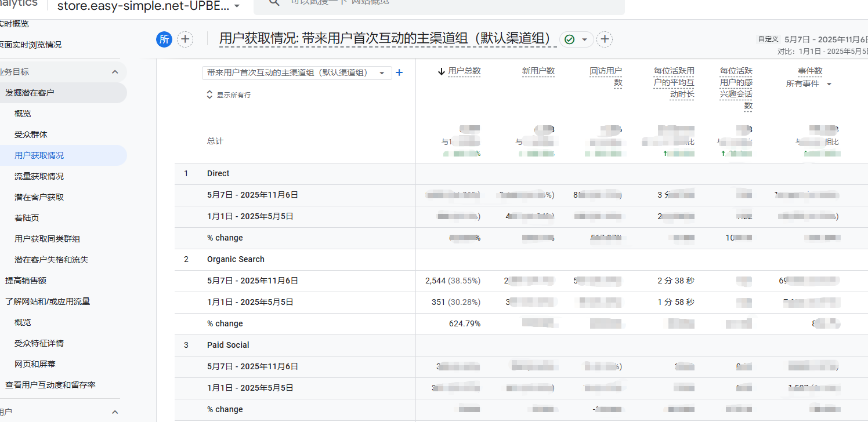This screenshot has width=868, height=422.
Task: Click the blue 所 segment badge
Action: (x=164, y=39)
